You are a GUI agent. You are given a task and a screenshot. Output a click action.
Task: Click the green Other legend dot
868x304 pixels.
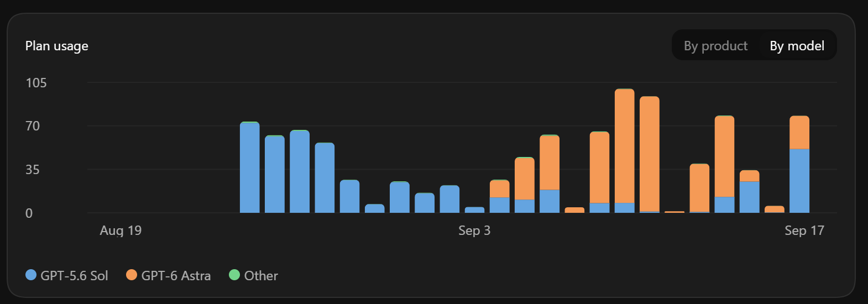[x=234, y=275]
